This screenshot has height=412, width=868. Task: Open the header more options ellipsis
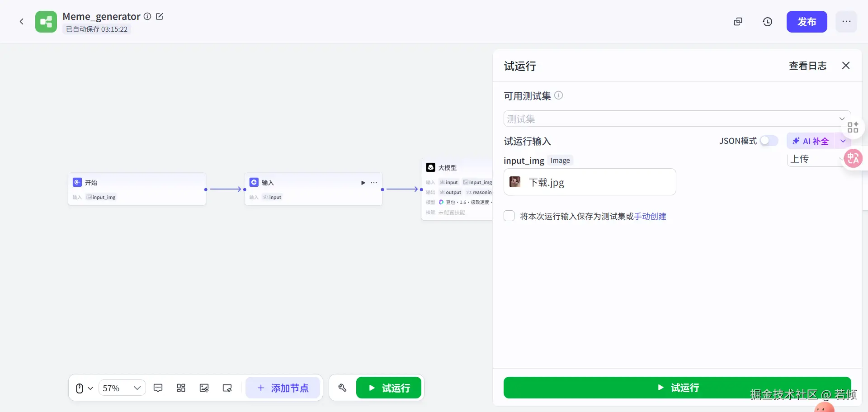click(846, 22)
